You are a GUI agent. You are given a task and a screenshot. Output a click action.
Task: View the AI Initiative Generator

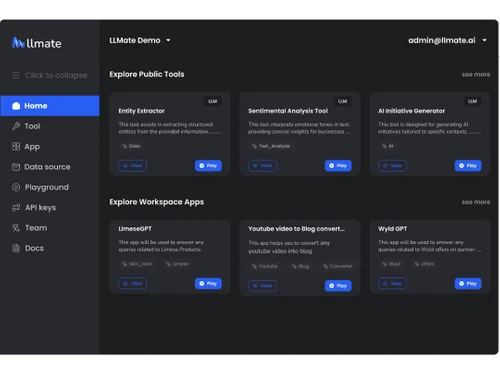pos(392,166)
